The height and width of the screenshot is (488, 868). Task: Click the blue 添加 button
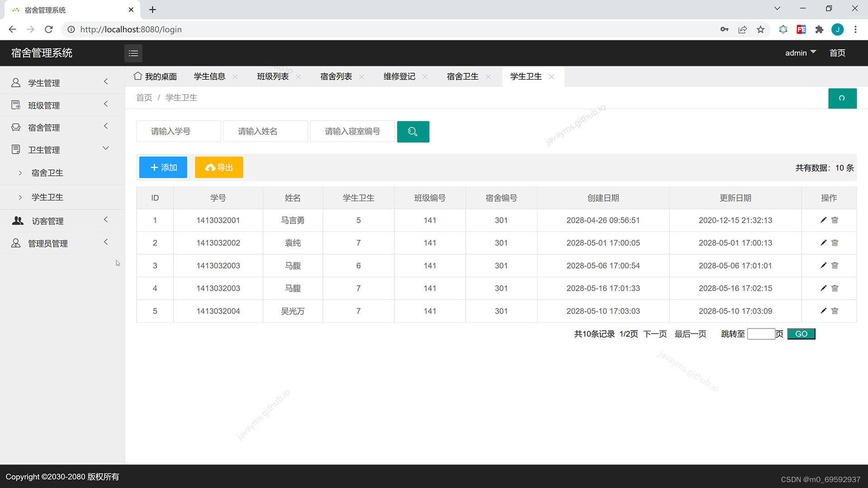coord(163,168)
